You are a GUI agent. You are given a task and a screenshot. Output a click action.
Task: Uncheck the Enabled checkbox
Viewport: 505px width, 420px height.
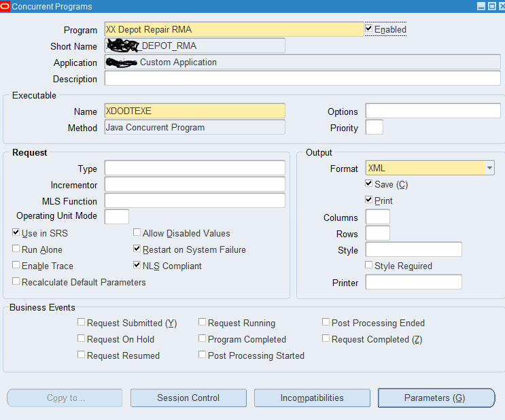point(369,29)
